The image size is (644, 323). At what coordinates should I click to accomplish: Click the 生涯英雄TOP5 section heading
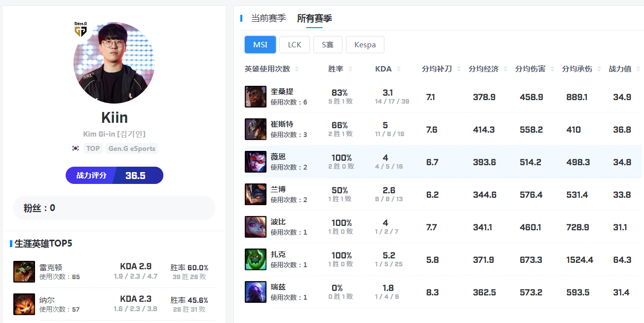(43, 244)
